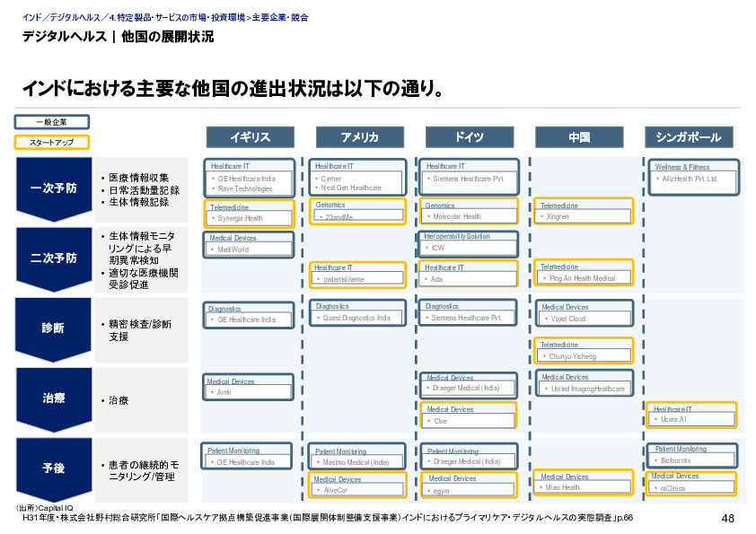756x534 pixels.
Task: Click mClinica entry
Action: [x=672, y=489]
